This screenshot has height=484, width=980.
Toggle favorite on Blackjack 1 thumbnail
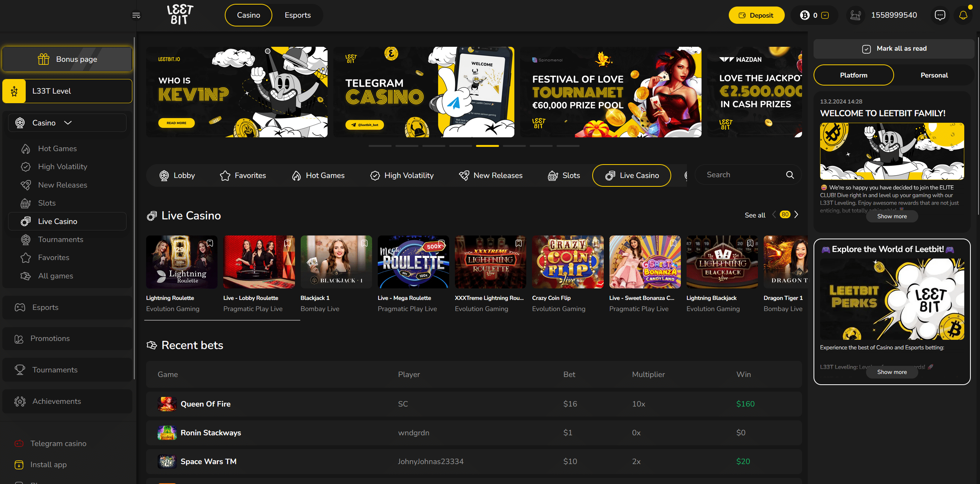click(x=364, y=243)
